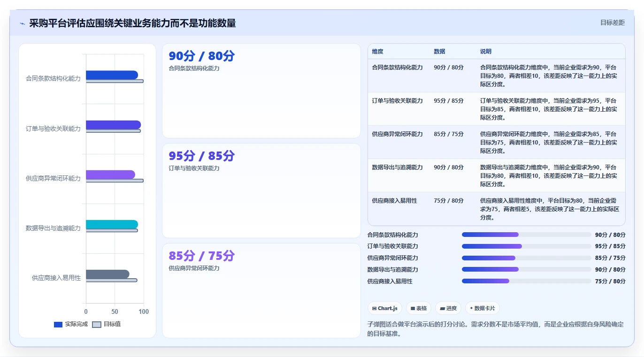The image size is (644, 357).
Task: Click the 订单与验收关联能力 label in the progress list
Action: point(393,246)
